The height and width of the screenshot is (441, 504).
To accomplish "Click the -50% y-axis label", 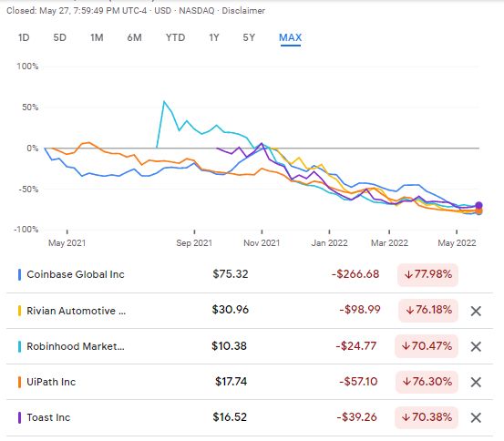I will pos(28,189).
